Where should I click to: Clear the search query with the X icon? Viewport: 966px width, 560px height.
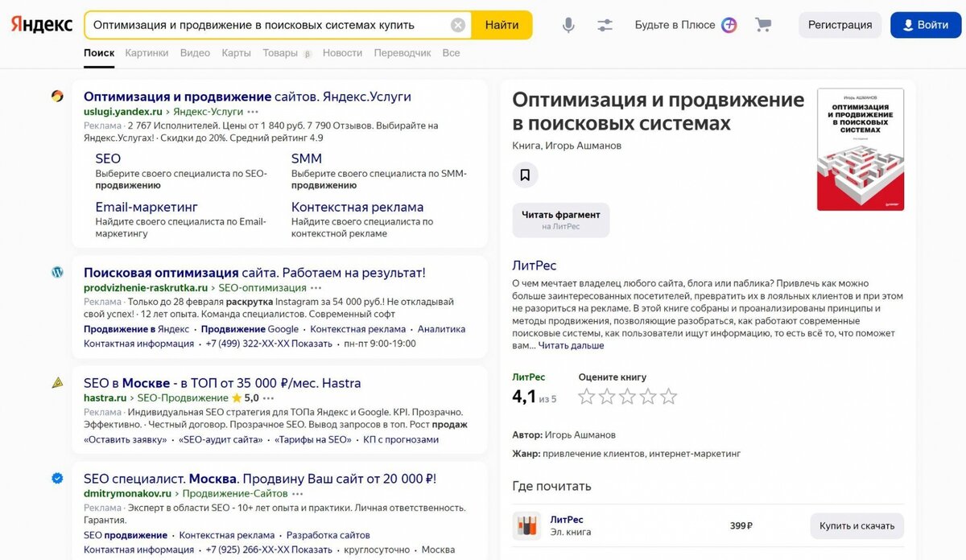click(x=458, y=24)
